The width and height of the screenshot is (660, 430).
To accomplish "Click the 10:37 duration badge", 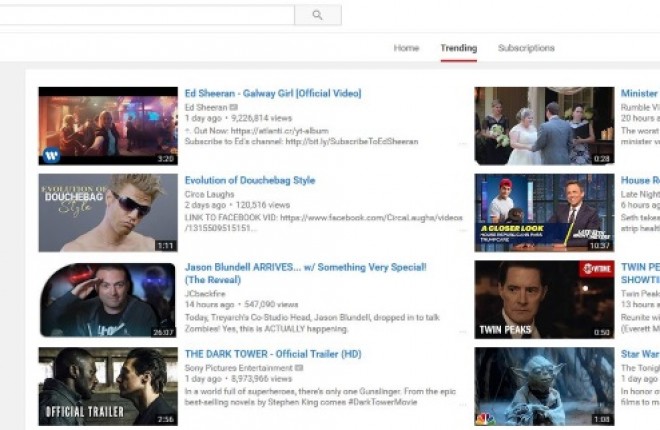I will (600, 246).
